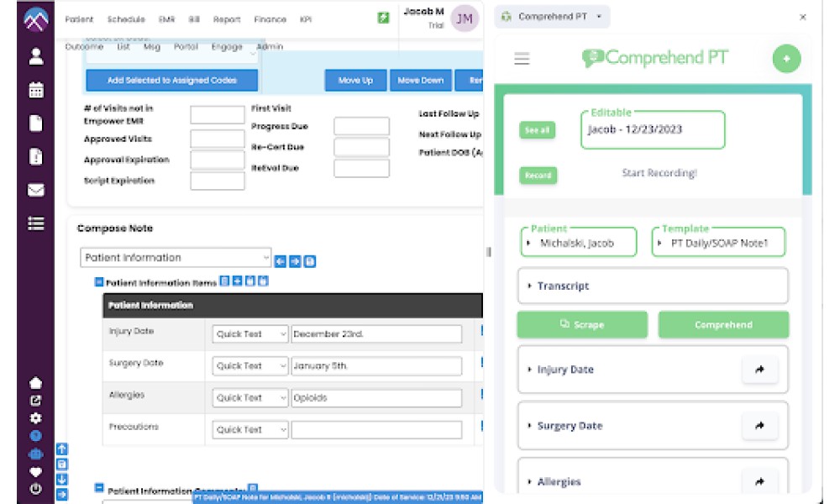This screenshot has height=504, width=840.
Task: Go to the previous note section with the left arrow
Action: (281, 261)
